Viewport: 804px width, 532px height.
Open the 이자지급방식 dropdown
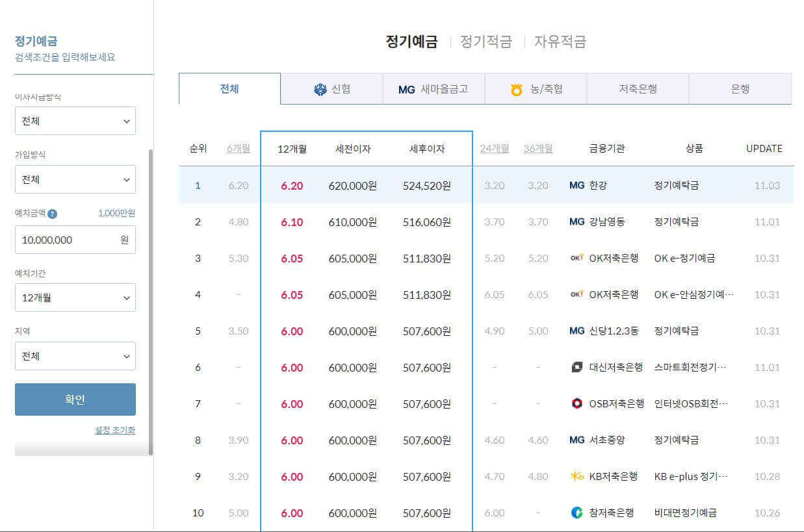pyautogui.click(x=75, y=120)
